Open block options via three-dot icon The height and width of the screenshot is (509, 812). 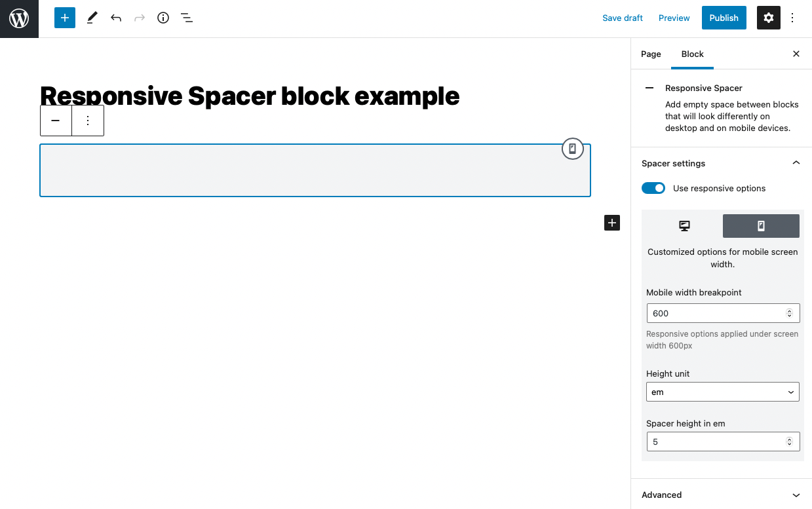[x=88, y=121]
